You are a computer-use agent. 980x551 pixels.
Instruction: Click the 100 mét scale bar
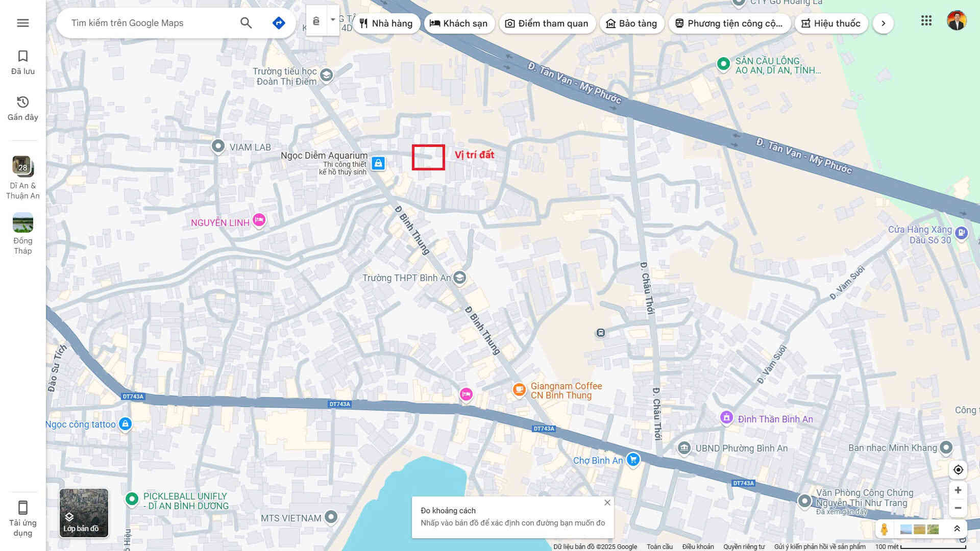[932, 547]
